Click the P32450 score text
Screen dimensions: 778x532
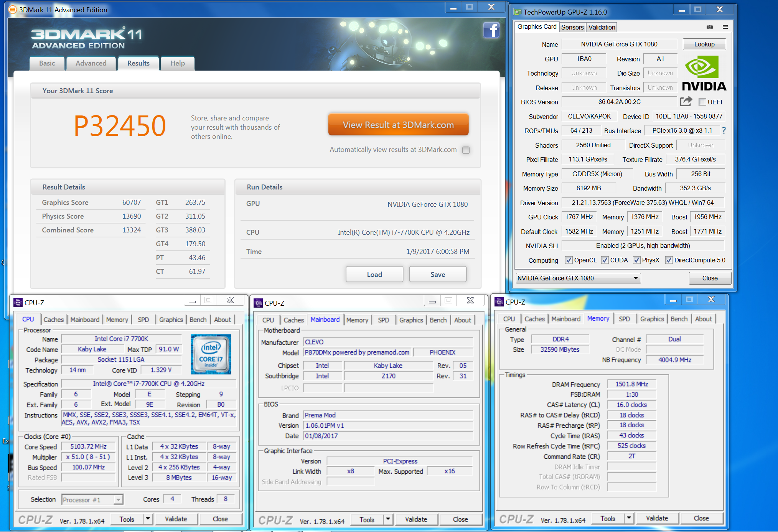coord(120,125)
